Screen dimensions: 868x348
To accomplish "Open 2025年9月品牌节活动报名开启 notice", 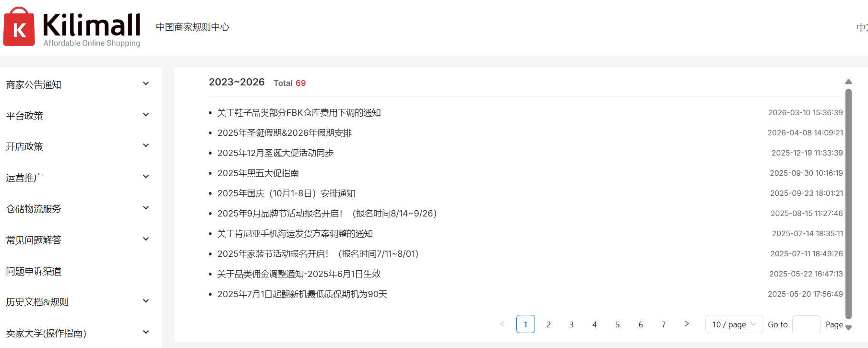I will click(x=327, y=214).
